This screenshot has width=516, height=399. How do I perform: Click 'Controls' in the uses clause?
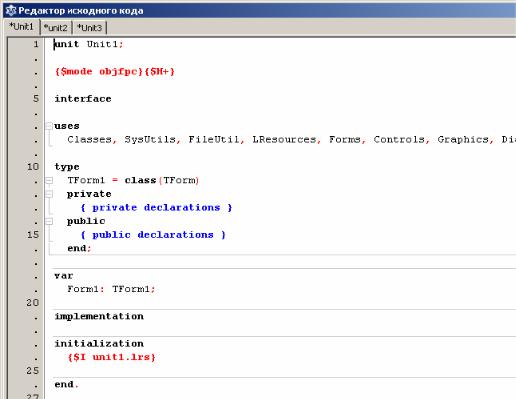pos(399,139)
